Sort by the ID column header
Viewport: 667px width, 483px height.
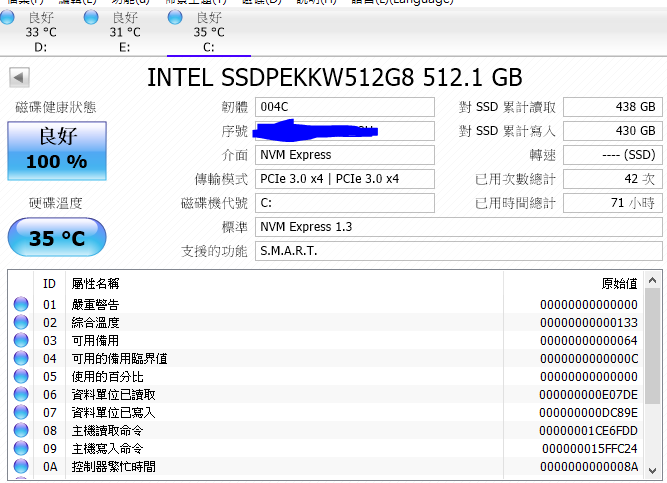(x=49, y=283)
